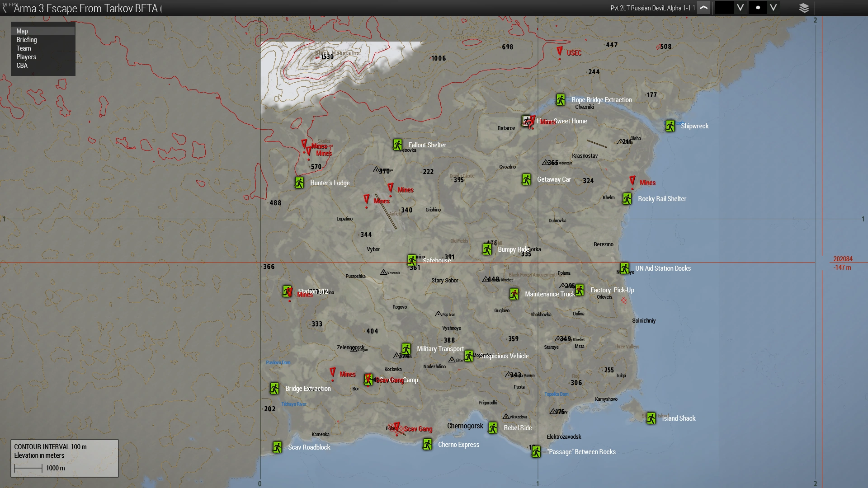Open the Briefing menu entry
Viewport: 868px width, 488px height.
pos(27,40)
